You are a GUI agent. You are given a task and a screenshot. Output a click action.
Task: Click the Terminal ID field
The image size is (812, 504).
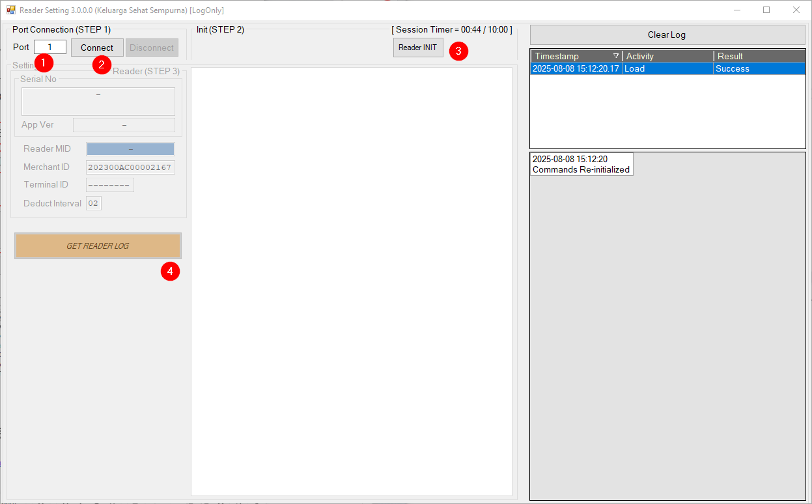tap(110, 185)
